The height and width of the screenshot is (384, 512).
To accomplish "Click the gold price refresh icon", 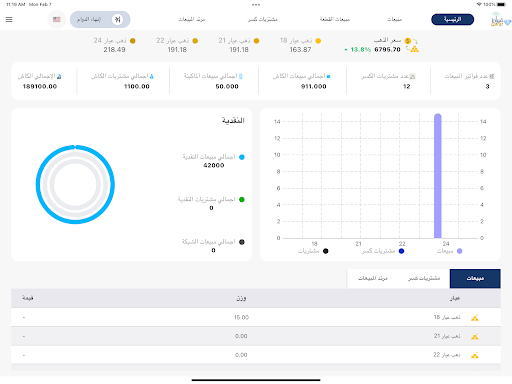I will (415, 41).
